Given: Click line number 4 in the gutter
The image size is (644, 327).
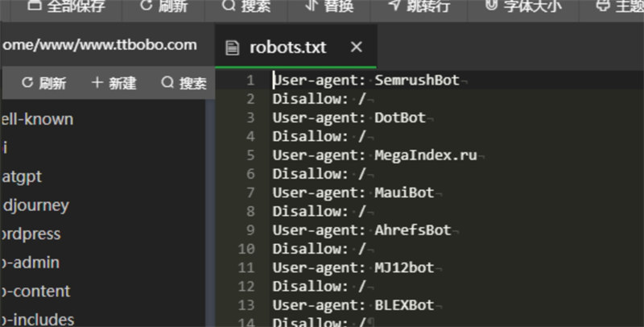Looking at the screenshot, I should pos(250,136).
